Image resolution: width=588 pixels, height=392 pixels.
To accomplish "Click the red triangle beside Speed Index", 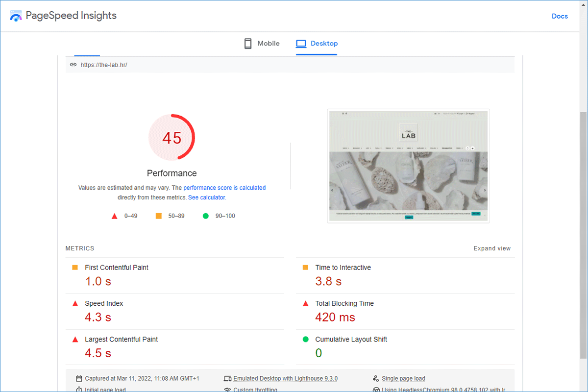I will pos(75,304).
